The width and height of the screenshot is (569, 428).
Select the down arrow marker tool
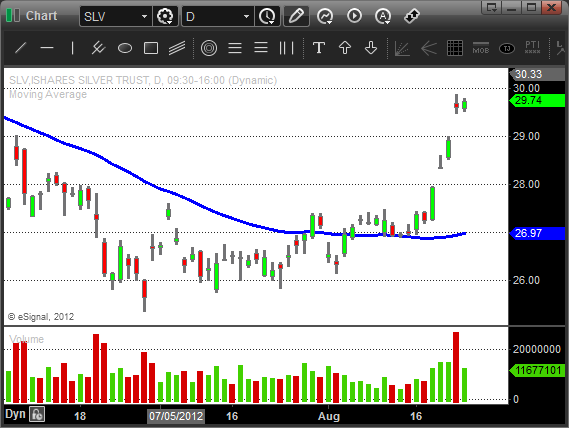point(371,48)
